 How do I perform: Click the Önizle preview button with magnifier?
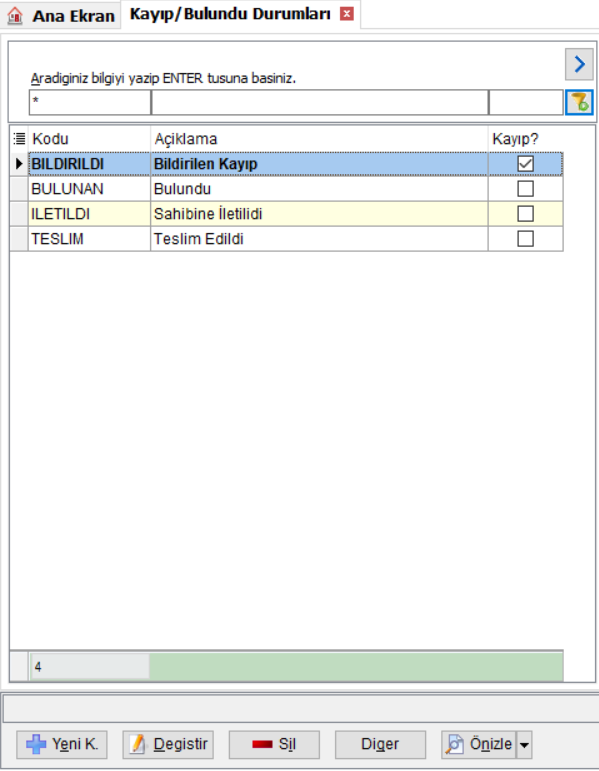[479, 744]
